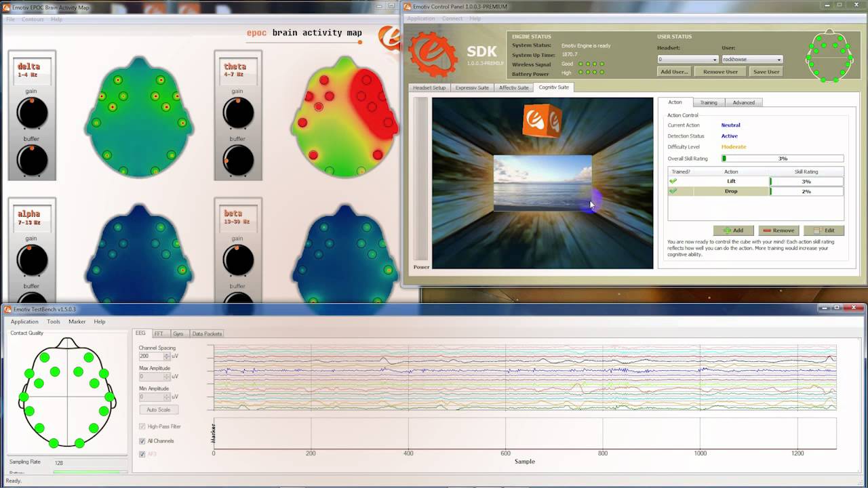Select the Action tab
The width and height of the screenshot is (868, 488).
(675, 102)
